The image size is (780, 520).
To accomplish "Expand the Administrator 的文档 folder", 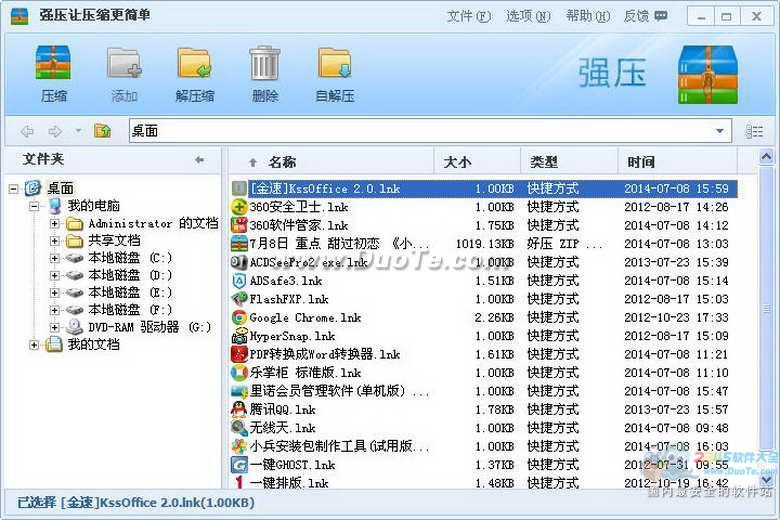I will 54,223.
